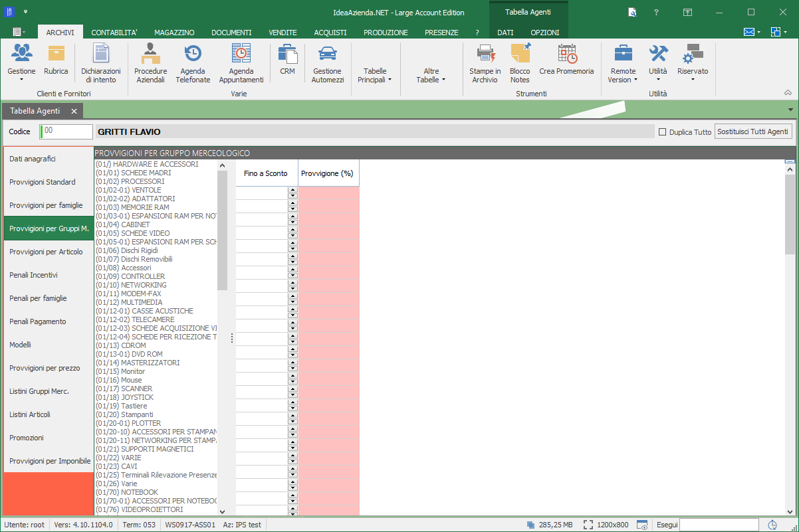Expand Altre Tabelle dropdown

pyautogui.click(x=431, y=75)
